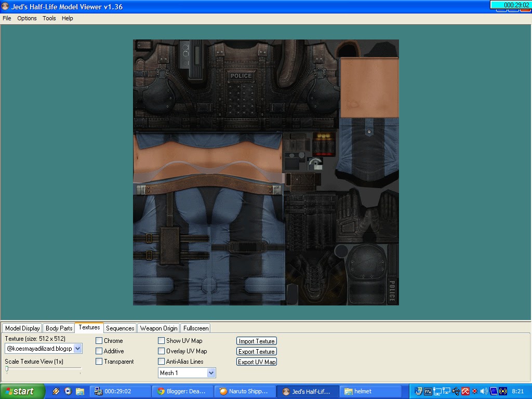Click the police vest texture preview

point(266,172)
